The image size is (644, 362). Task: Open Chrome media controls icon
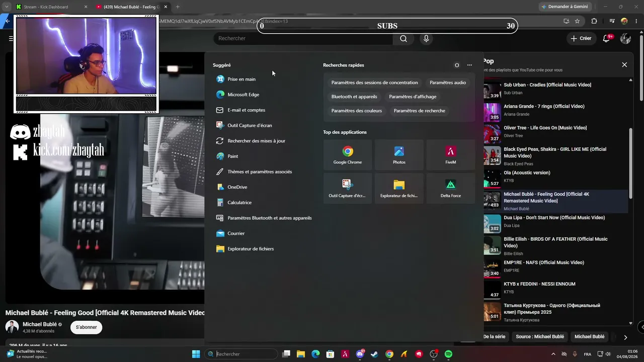point(612,21)
